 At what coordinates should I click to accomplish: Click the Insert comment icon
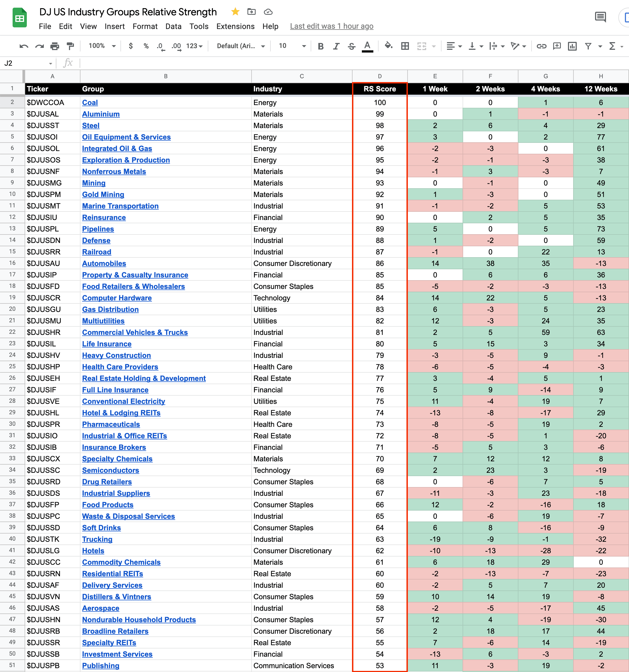[557, 46]
